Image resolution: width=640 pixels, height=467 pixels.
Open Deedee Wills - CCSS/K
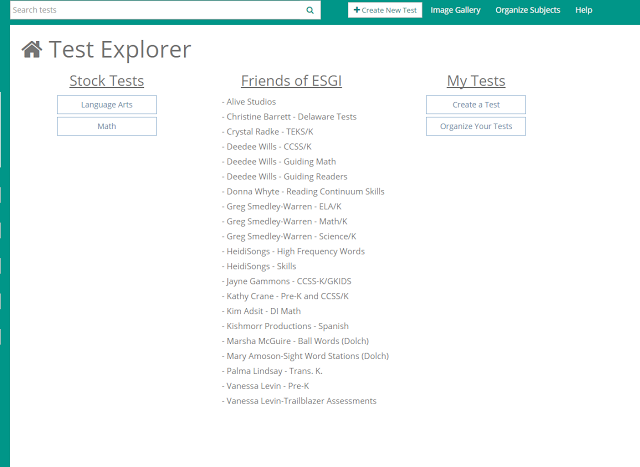[267, 147]
